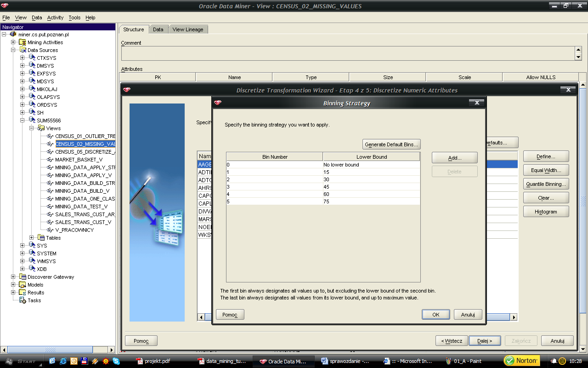
Task: Click the DMSYS schema database icon
Action: pyautogui.click(x=32, y=66)
